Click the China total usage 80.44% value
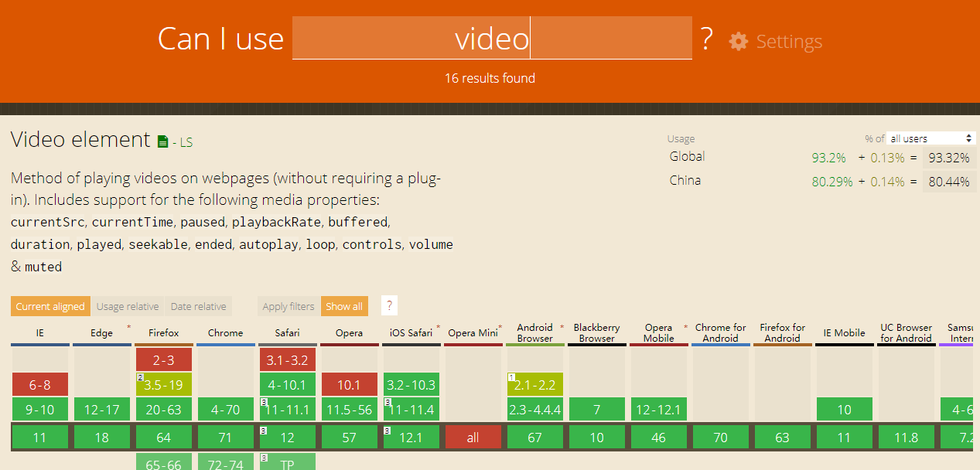Screen dimensions: 980x470 [949, 182]
